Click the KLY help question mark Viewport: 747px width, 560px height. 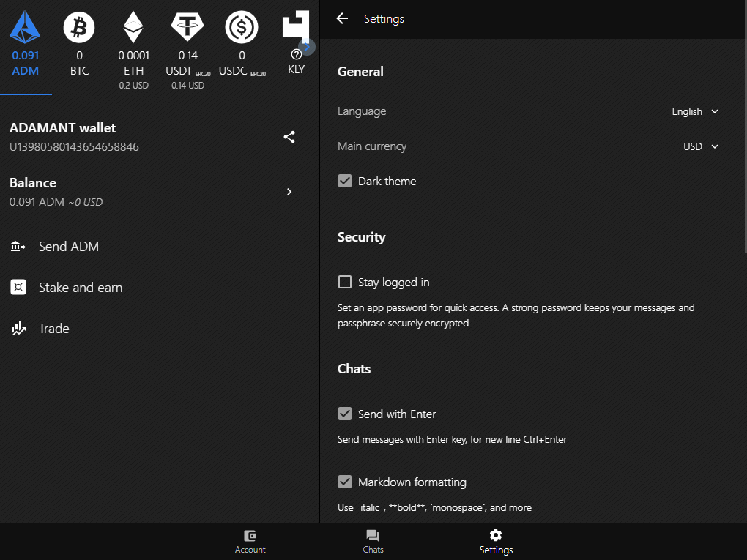pyautogui.click(x=297, y=54)
